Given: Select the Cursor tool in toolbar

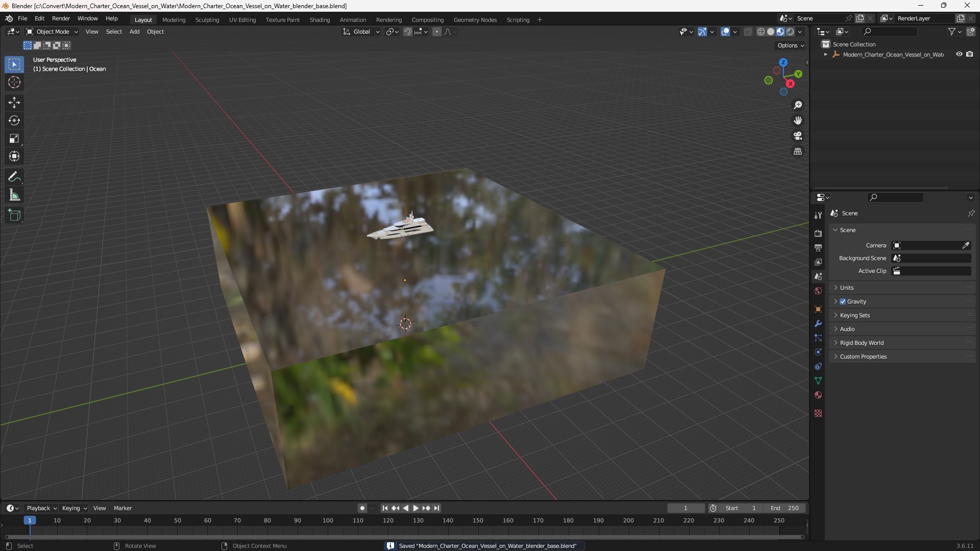Looking at the screenshot, I should pyautogui.click(x=14, y=82).
